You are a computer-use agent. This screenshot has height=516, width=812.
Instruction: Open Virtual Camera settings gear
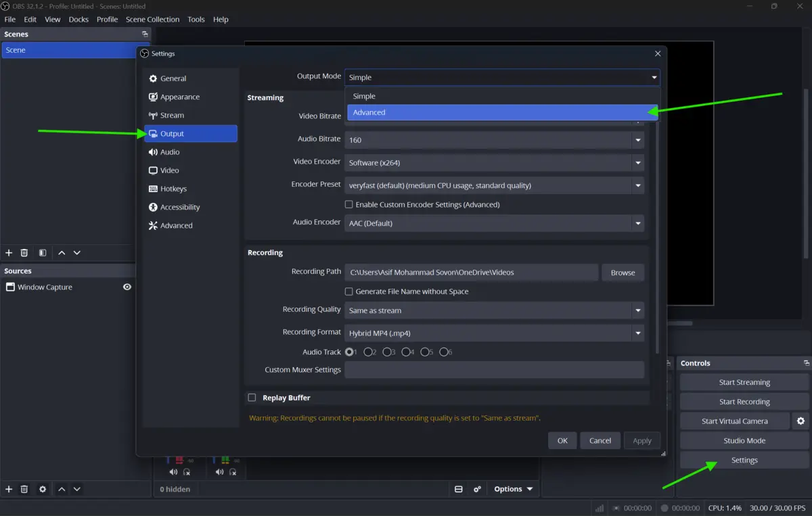800,421
